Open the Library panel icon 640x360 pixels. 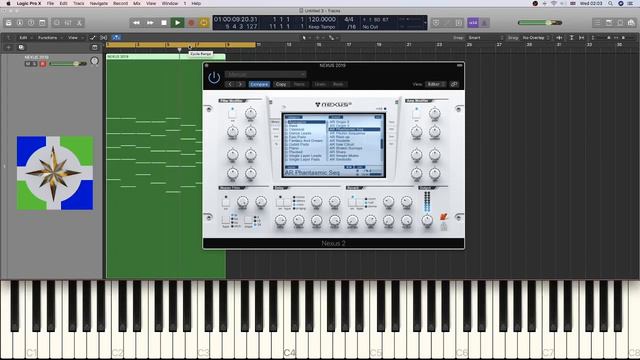coord(8,23)
